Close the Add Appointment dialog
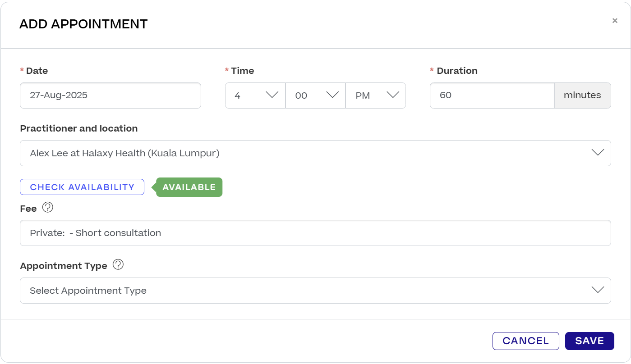Screen dimensions: 631x364 click(615, 21)
